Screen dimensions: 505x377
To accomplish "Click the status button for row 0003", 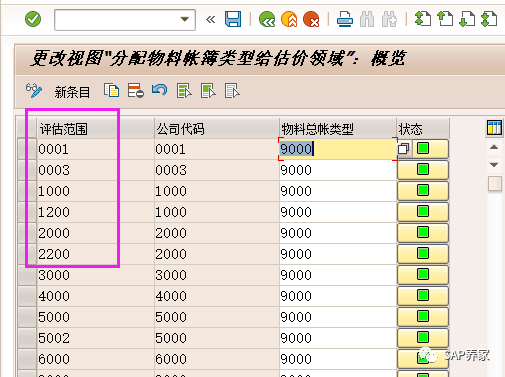I will coord(423,170).
